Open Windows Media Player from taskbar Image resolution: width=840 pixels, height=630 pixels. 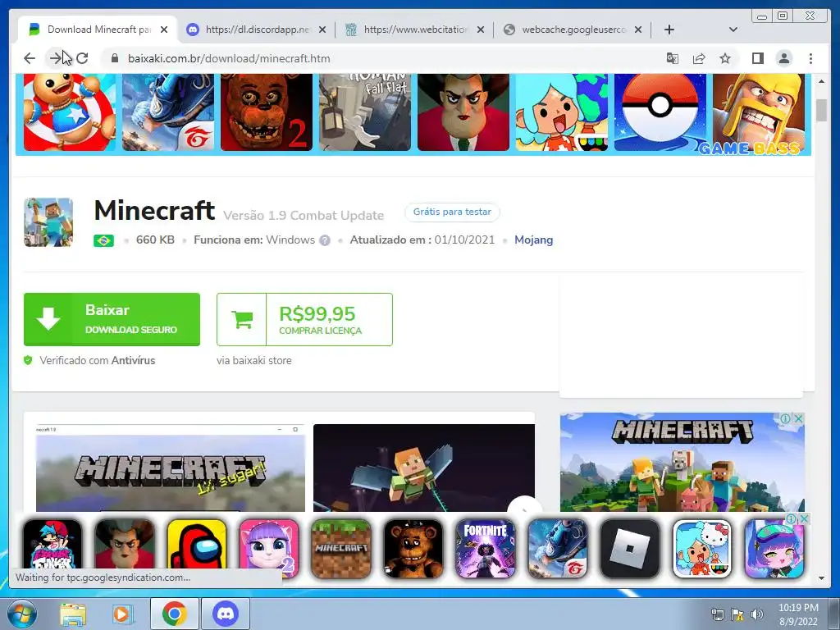tap(123, 614)
